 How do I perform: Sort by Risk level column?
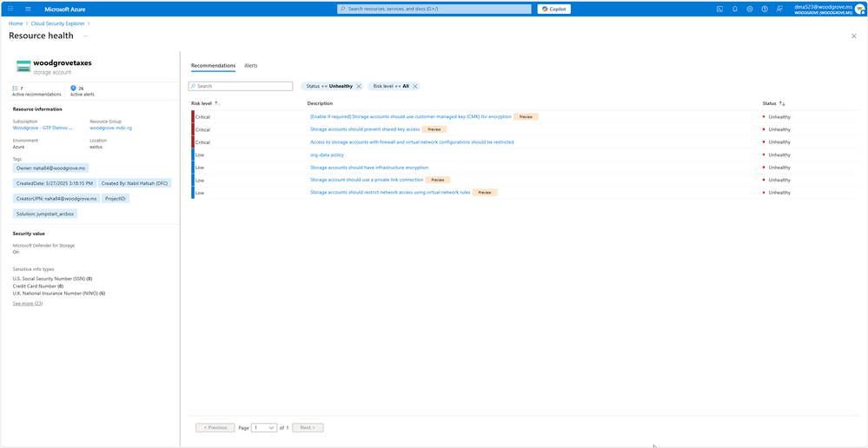[205, 103]
